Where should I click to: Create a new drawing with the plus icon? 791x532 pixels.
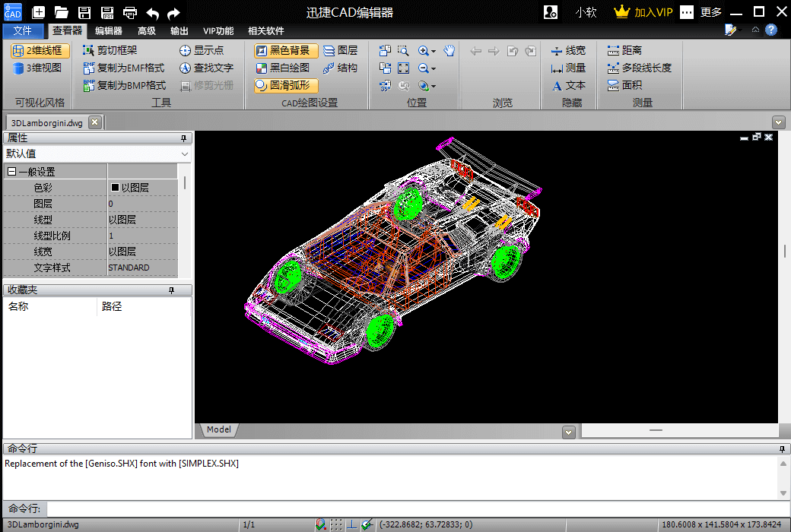[38, 13]
